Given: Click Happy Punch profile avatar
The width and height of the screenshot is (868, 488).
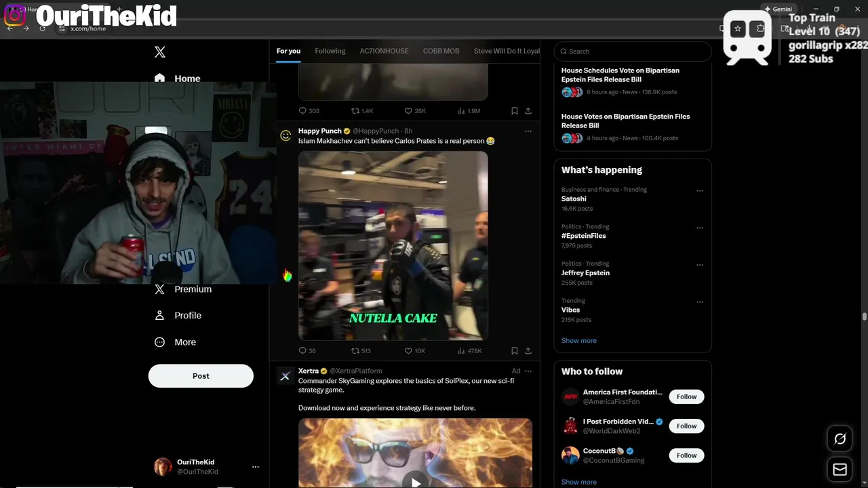Looking at the screenshot, I should click(285, 136).
